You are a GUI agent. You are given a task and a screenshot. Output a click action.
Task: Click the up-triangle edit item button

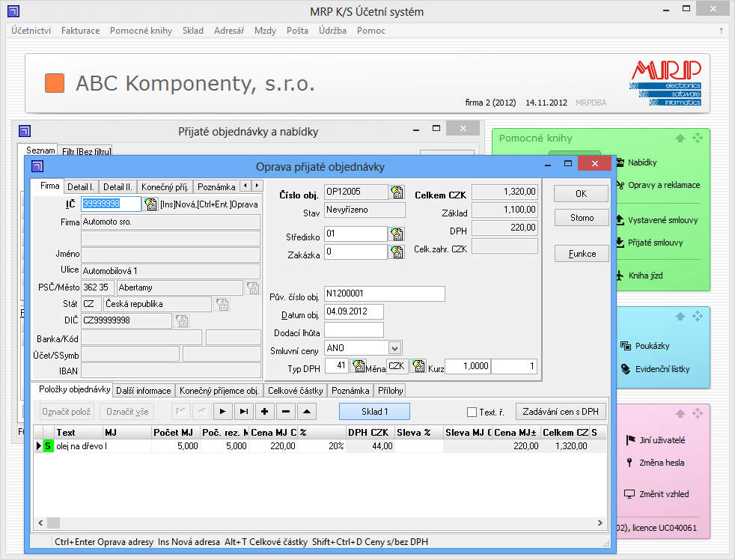307,411
